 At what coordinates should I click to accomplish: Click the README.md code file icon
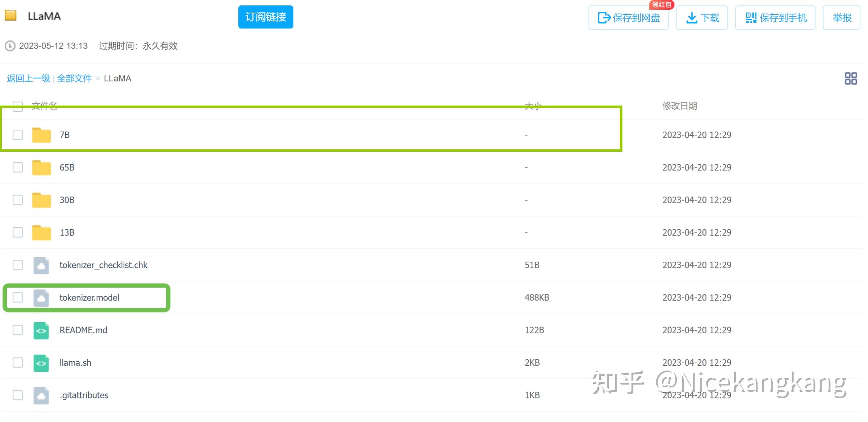click(x=41, y=330)
